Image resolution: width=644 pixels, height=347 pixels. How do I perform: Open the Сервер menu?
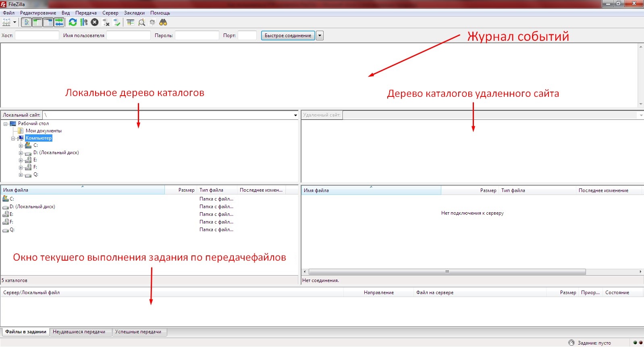point(110,13)
